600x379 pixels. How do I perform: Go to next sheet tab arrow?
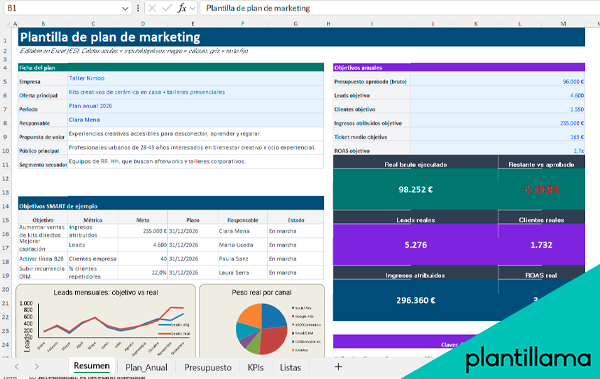pos(36,367)
